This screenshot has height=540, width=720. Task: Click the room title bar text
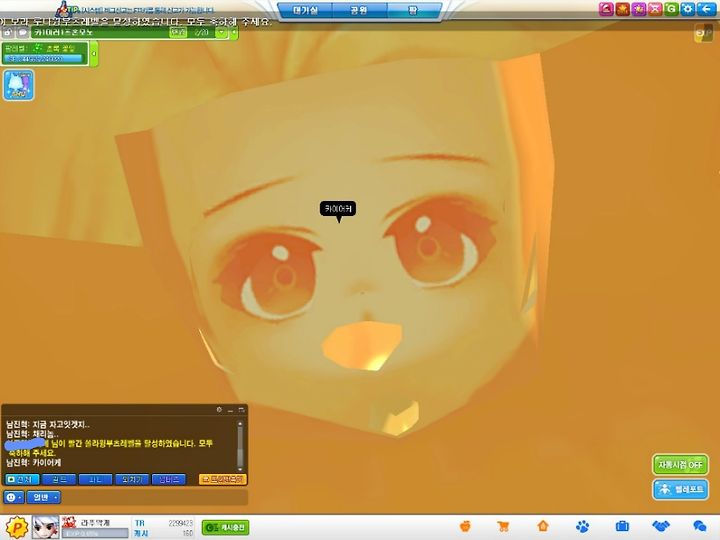coord(63,33)
